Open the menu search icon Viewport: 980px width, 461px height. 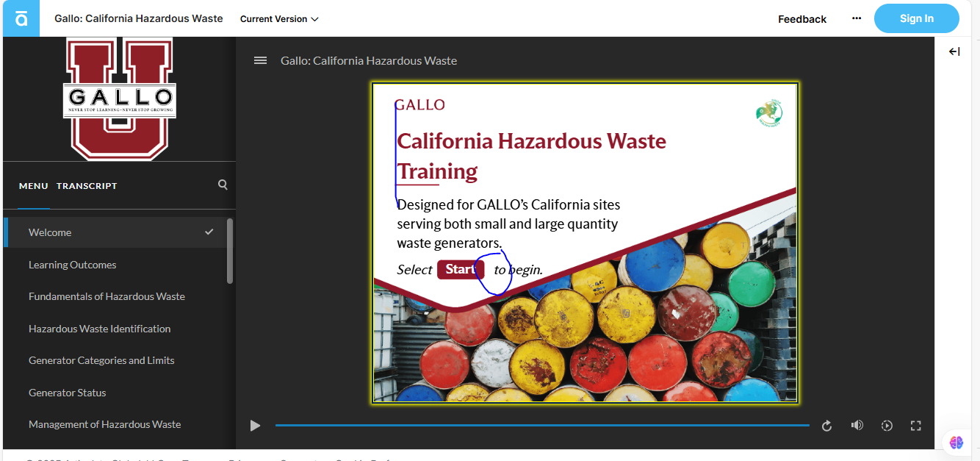[x=223, y=185]
